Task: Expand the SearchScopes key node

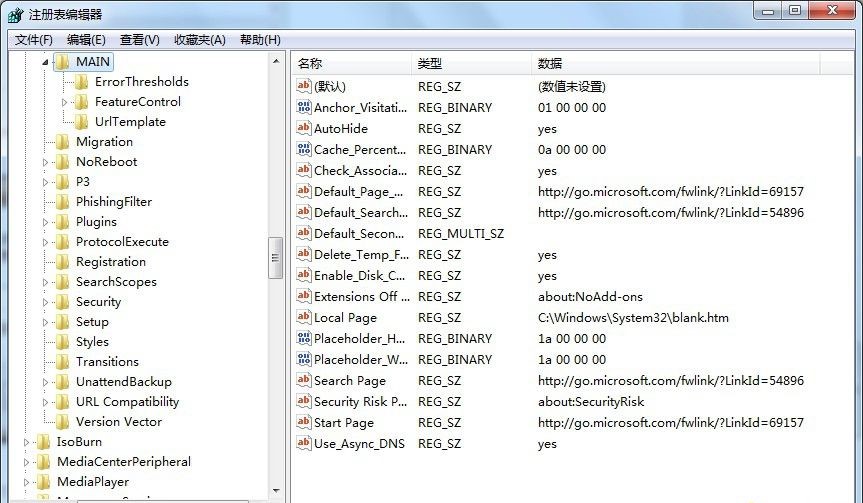Action: pos(46,282)
